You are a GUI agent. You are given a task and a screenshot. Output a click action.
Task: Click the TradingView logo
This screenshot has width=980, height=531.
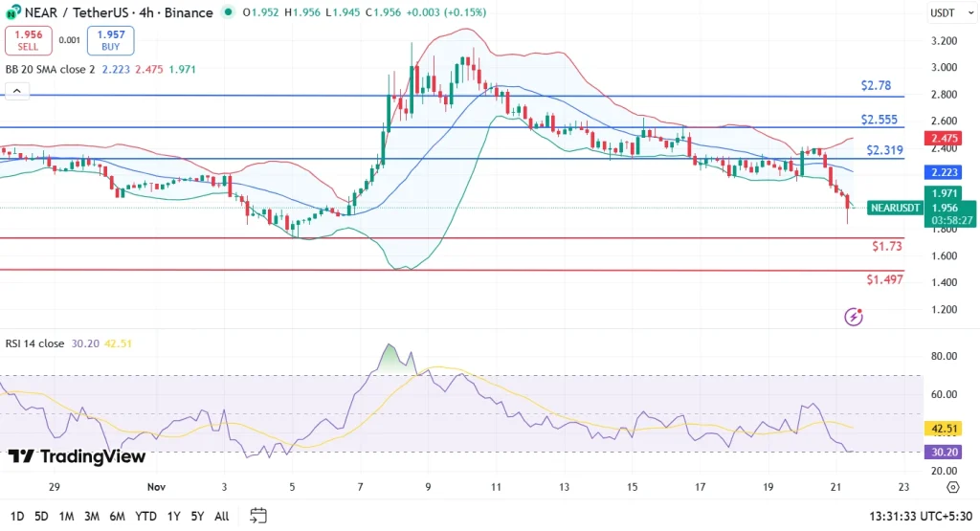pos(77,456)
